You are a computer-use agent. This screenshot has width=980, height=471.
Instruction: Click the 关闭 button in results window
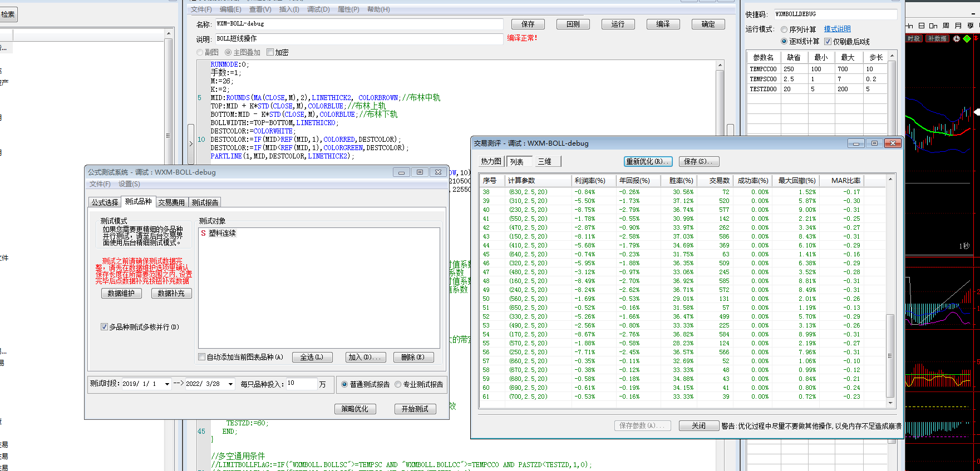tap(698, 425)
